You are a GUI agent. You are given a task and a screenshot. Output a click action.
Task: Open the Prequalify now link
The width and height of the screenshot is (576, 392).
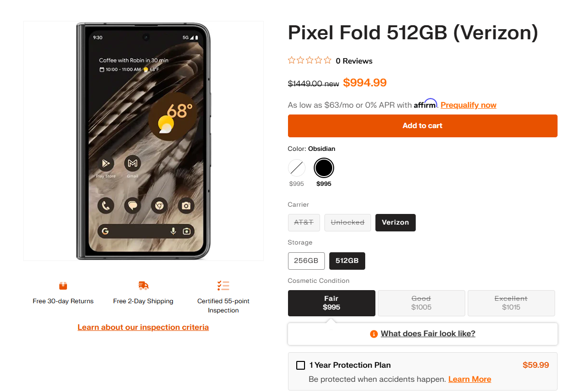468,105
